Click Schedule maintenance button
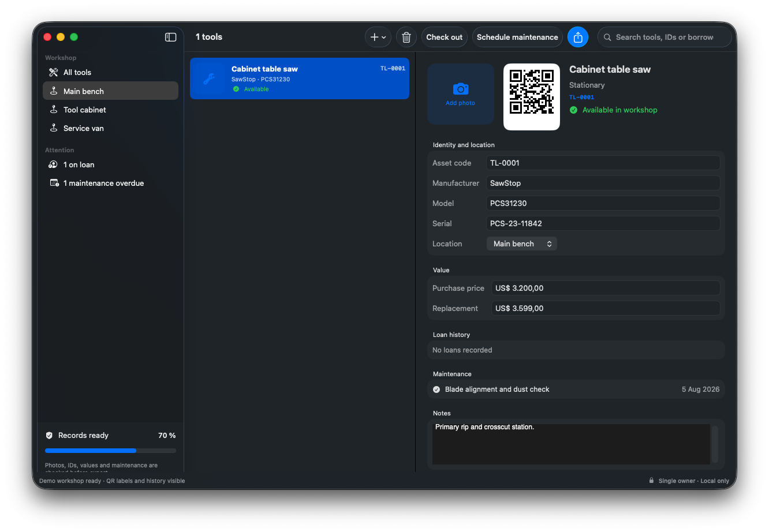 click(x=517, y=37)
